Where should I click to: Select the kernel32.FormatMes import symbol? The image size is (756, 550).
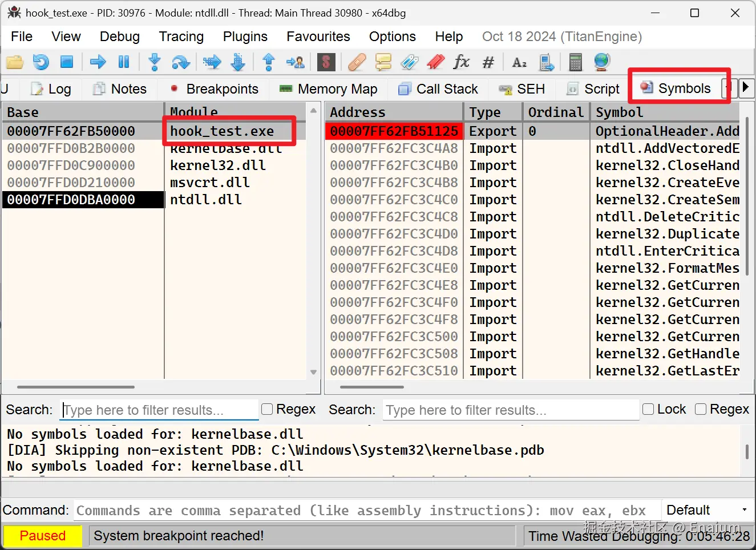coord(668,268)
